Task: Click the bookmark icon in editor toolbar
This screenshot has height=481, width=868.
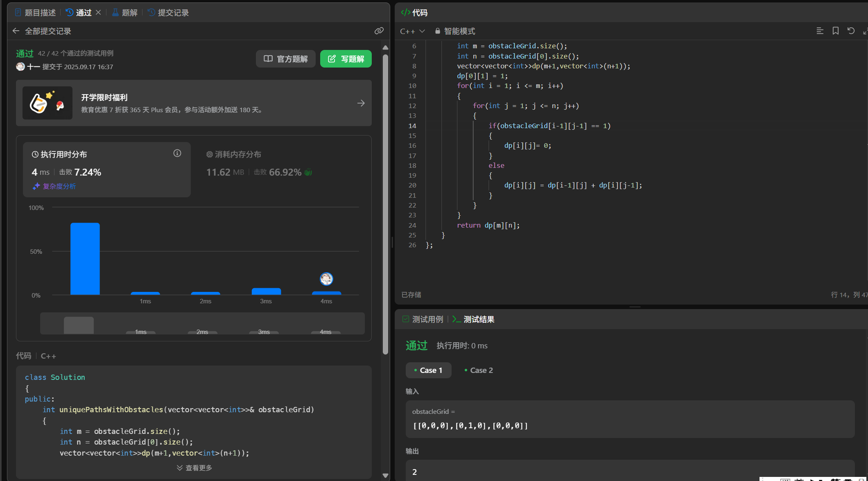Action: (835, 31)
